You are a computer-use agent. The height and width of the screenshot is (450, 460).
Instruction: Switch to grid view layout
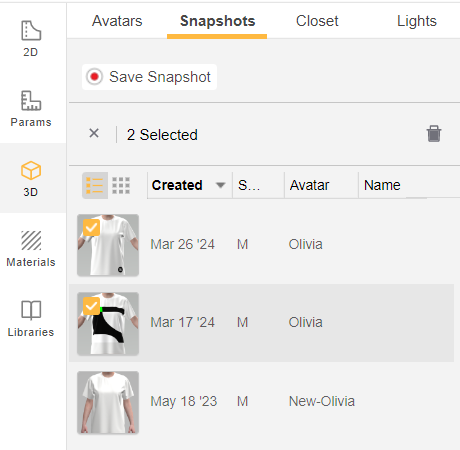coord(121,185)
